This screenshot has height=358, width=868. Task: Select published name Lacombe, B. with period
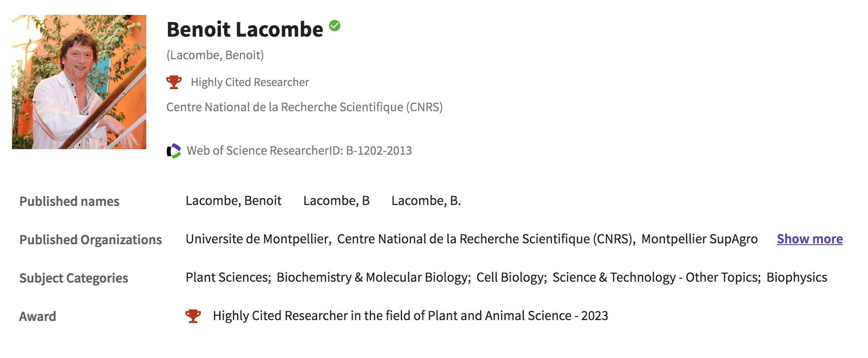426,201
